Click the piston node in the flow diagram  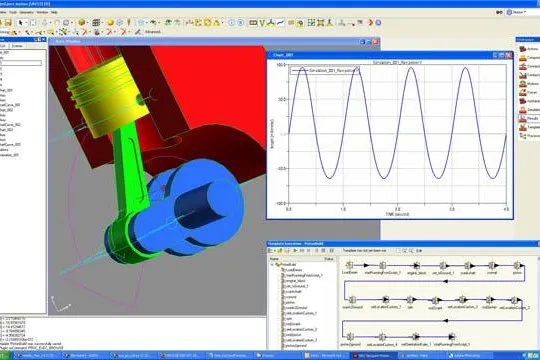[x=517, y=265]
